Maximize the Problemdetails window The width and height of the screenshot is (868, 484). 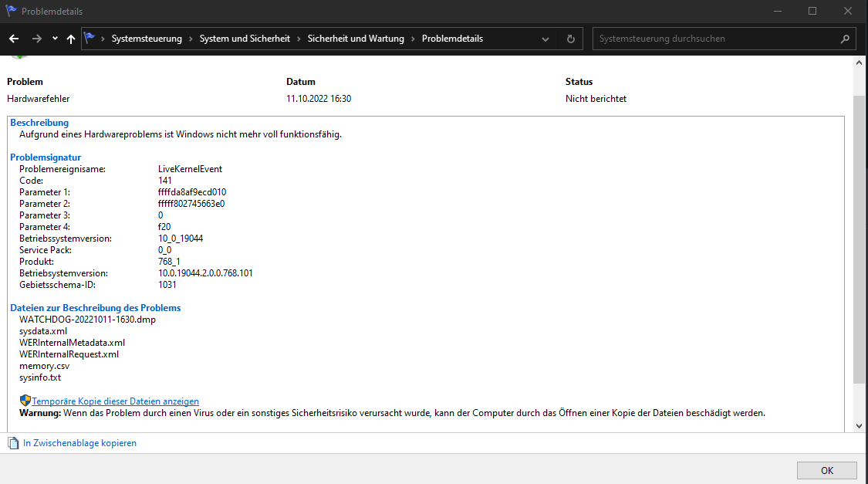tap(812, 11)
